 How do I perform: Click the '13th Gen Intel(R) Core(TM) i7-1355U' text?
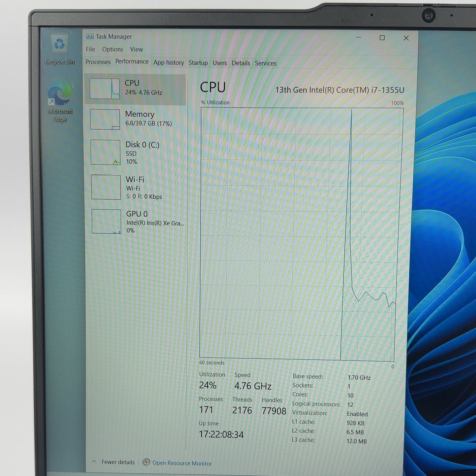(x=340, y=90)
